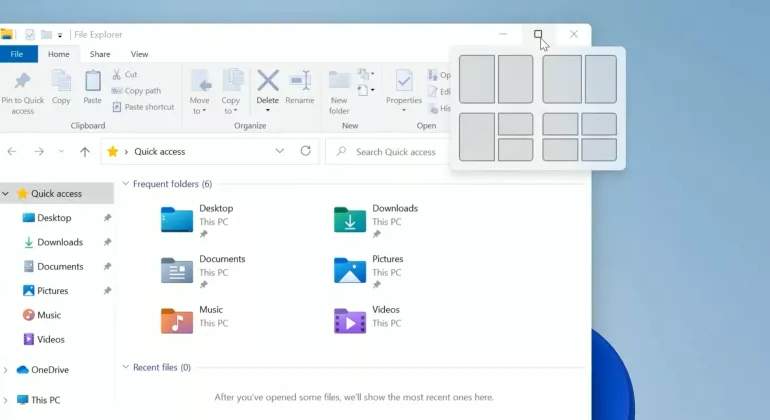Viewport: 770px width, 420px height.
Task: Create a New folder from the ribbon
Action: (x=339, y=92)
